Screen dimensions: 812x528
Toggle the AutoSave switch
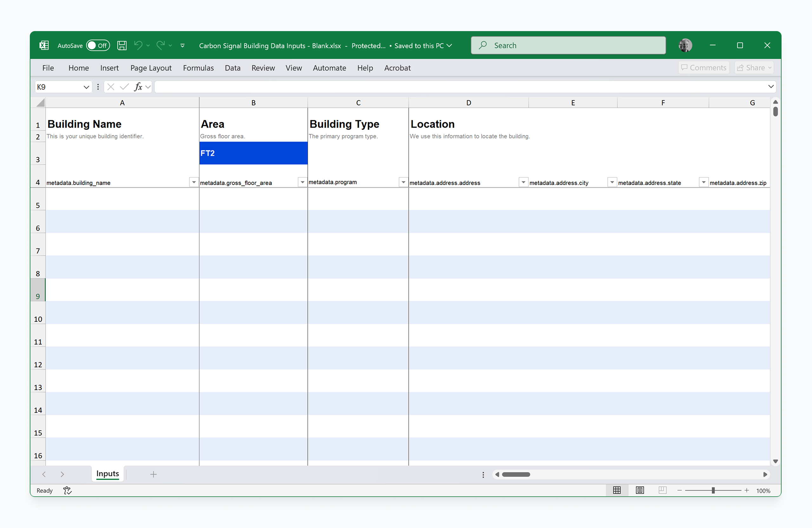(98, 45)
